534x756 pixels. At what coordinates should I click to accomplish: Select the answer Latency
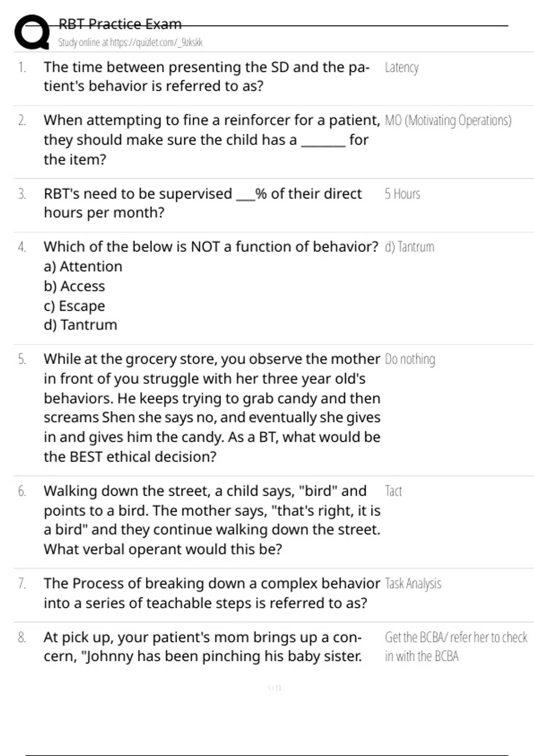click(401, 68)
